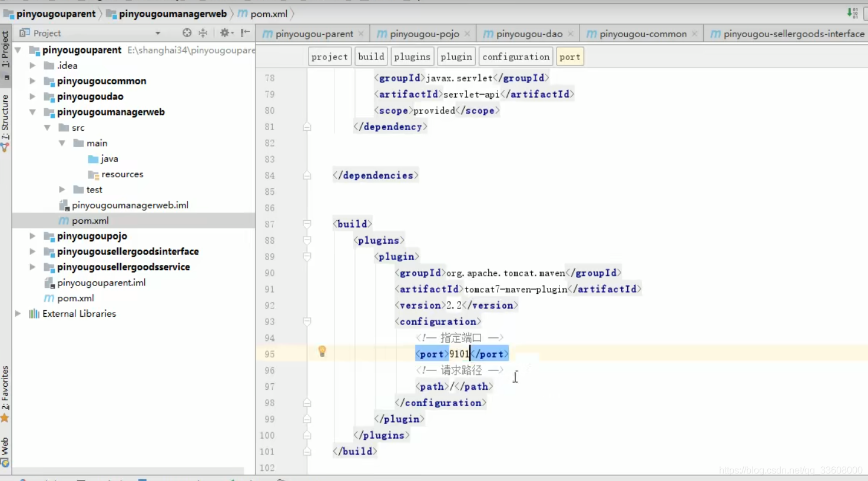Click the sort icon at top right corner
This screenshot has height=481, width=868.
(852, 13)
